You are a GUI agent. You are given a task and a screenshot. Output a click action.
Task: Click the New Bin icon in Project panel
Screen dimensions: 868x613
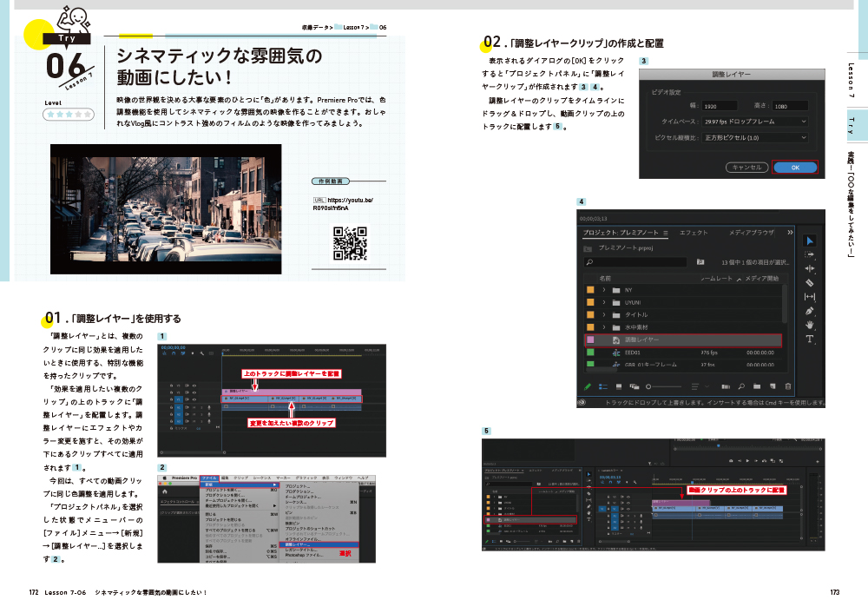click(757, 386)
